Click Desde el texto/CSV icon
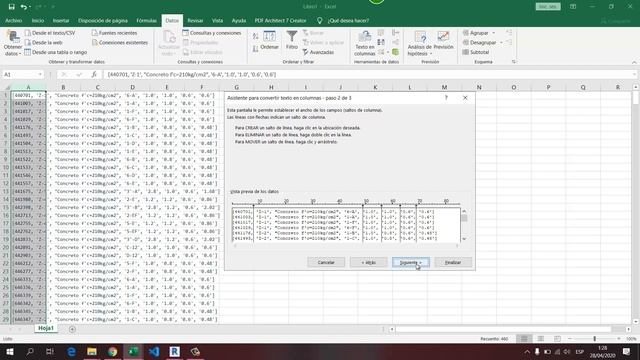Viewport: 640px width, 360px height. (x=28, y=33)
